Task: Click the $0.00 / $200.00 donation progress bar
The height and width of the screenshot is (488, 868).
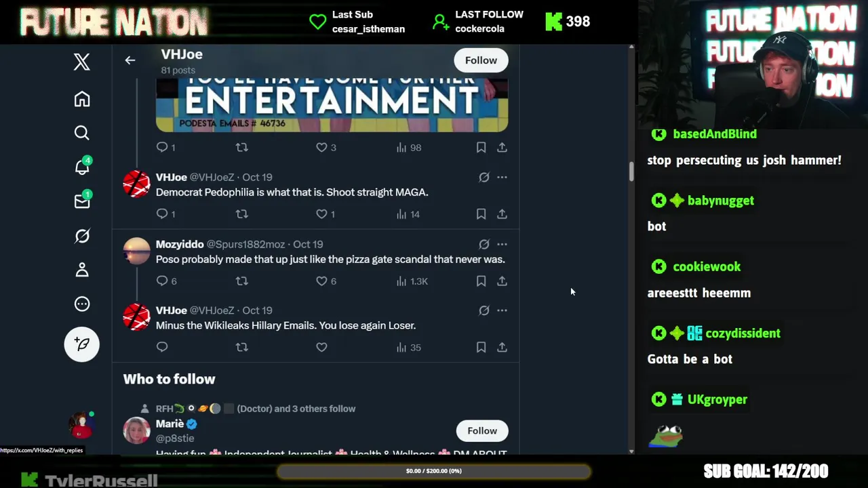Action: pyautogui.click(x=434, y=471)
